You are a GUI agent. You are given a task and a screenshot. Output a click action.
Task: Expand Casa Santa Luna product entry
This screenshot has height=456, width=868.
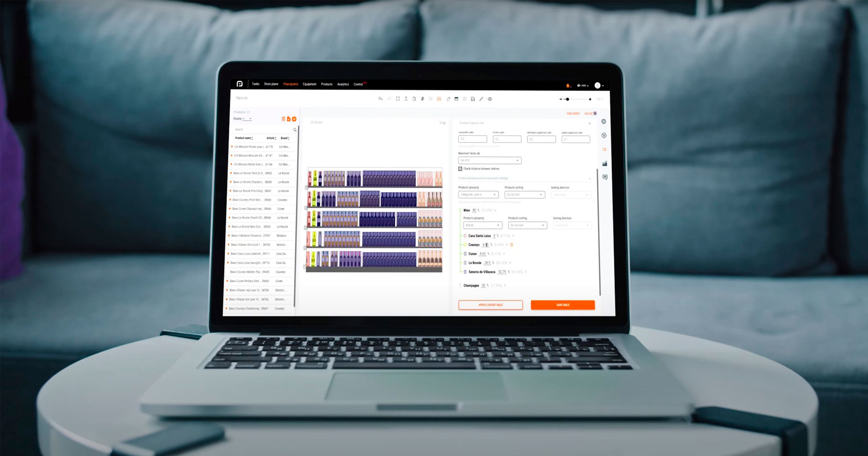[x=512, y=236]
